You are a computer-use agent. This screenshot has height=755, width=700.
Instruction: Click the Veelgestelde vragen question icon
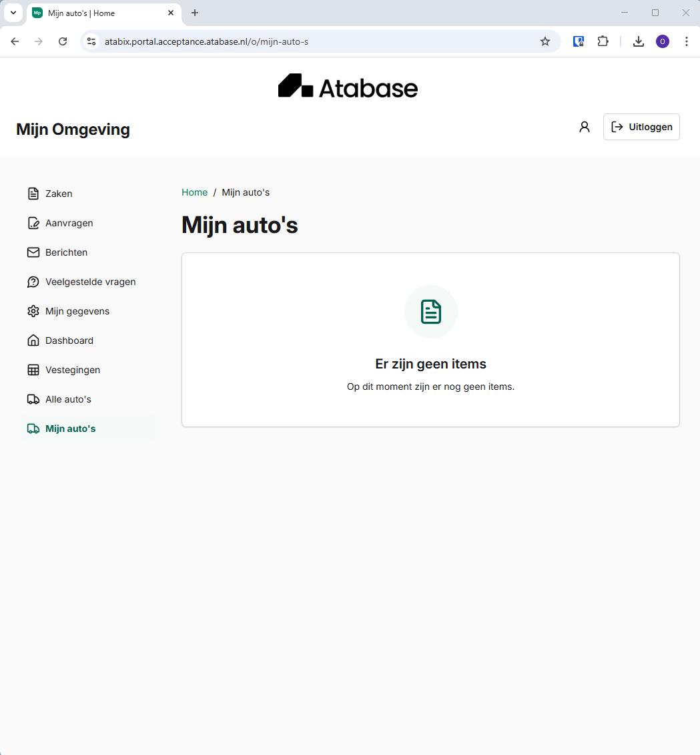(33, 282)
